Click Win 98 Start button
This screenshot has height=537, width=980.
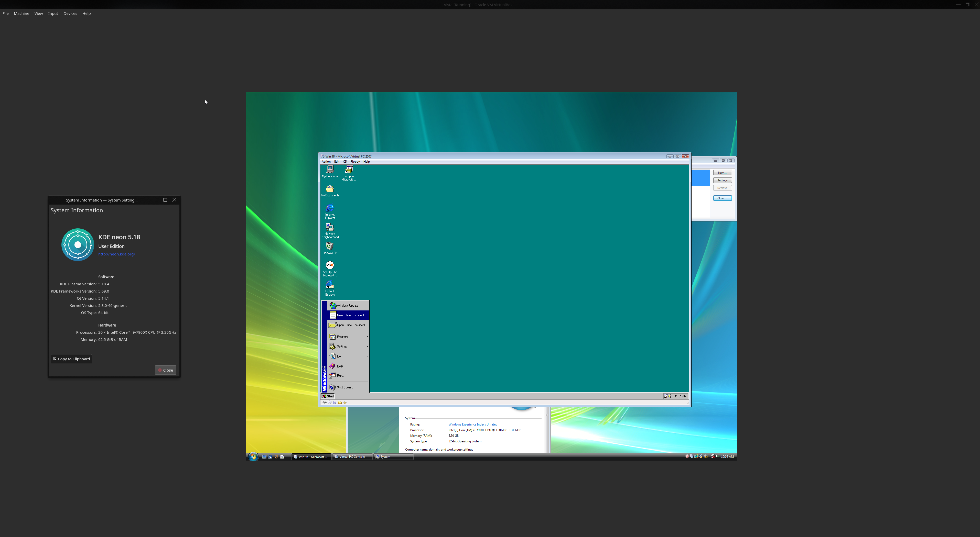328,396
